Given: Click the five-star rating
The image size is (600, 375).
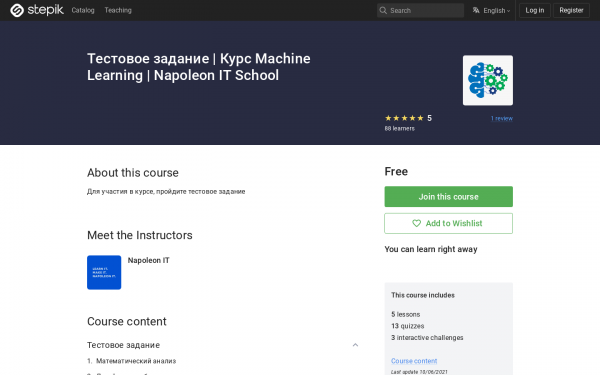Looking at the screenshot, I should click(404, 118).
